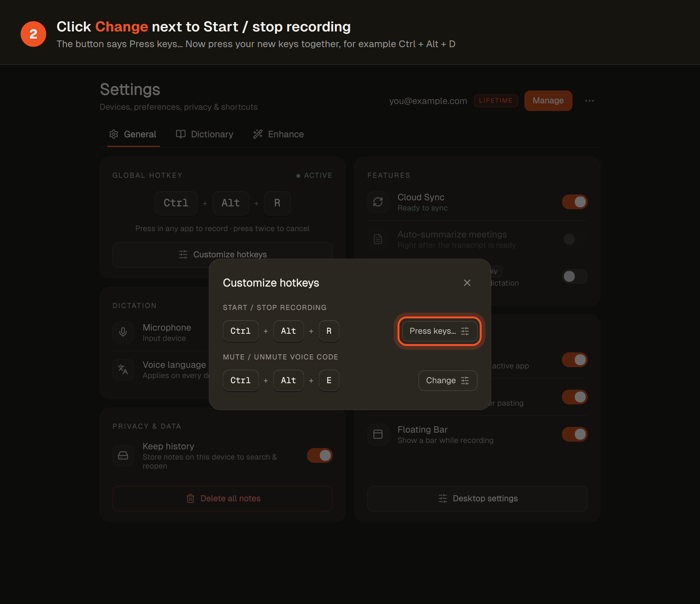Toggle Auto-summarize meetings switch
Viewport: 700px width, 604px height.
(574, 239)
